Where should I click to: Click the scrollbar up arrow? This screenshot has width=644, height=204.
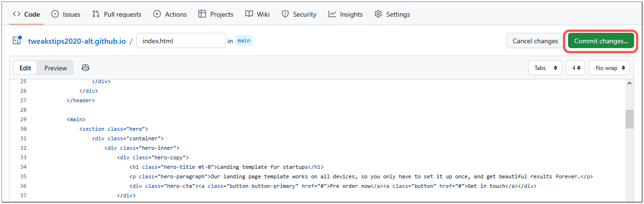(629, 83)
